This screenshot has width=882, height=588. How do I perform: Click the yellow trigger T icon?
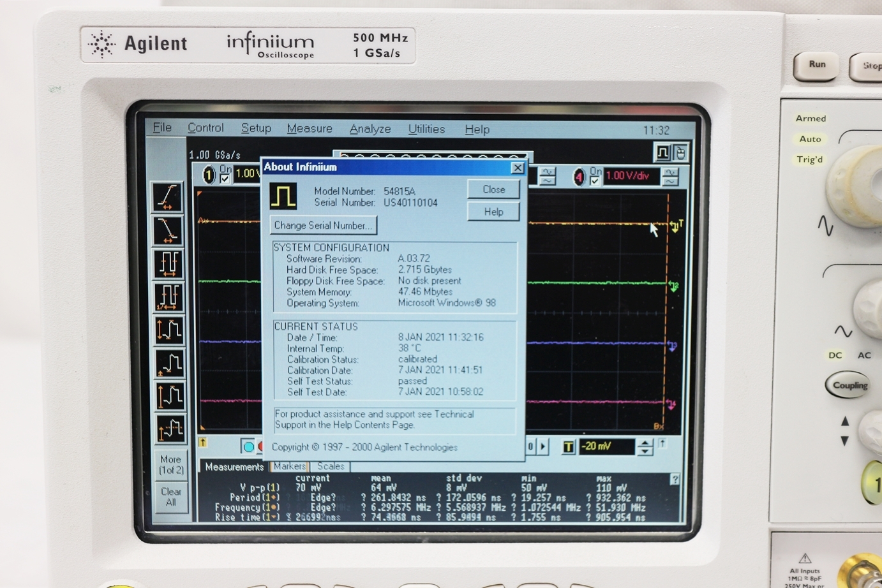(x=567, y=447)
